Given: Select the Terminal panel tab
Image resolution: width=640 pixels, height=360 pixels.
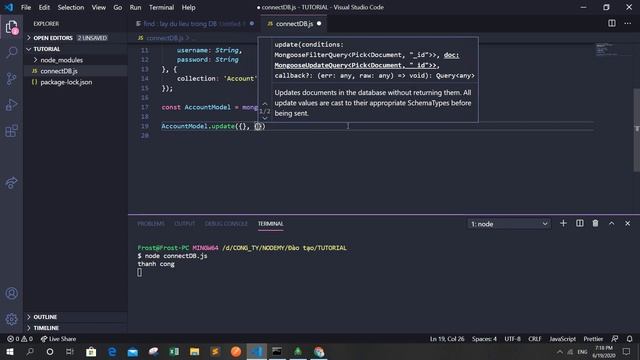Looking at the screenshot, I should [270, 224].
